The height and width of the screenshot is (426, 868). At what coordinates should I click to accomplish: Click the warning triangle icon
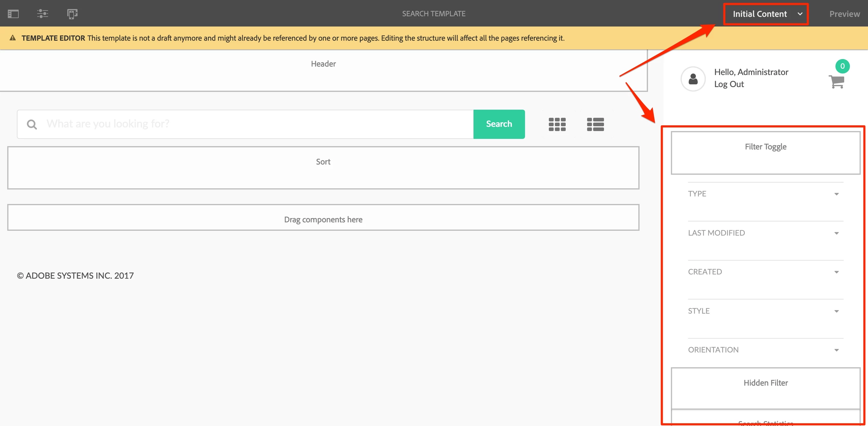point(13,38)
